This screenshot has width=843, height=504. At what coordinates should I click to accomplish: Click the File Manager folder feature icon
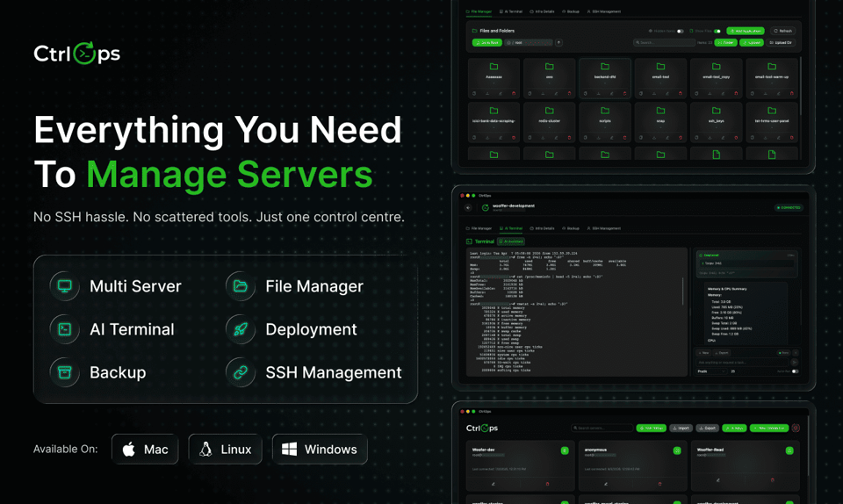click(x=241, y=286)
